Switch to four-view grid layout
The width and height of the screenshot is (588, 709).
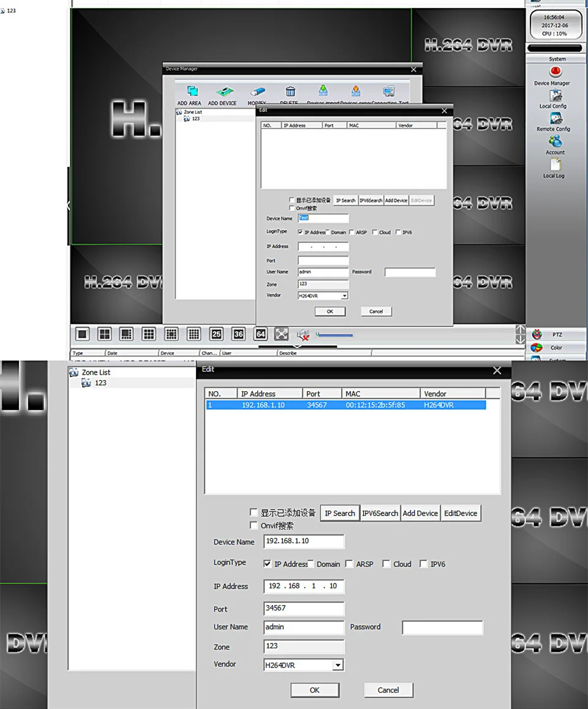click(x=105, y=334)
